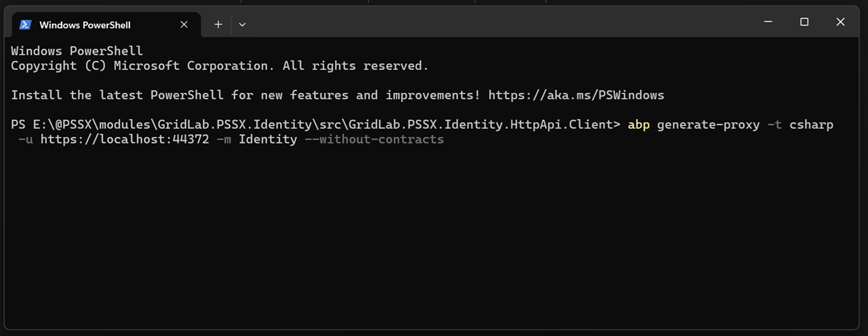
Task: Click the --without-contracts flag text
Action: 374,139
